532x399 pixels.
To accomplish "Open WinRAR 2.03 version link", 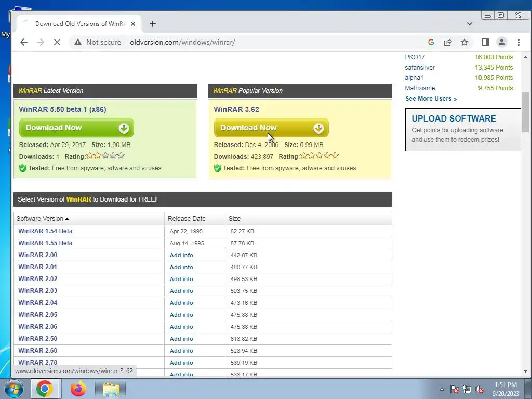I will (37, 291).
